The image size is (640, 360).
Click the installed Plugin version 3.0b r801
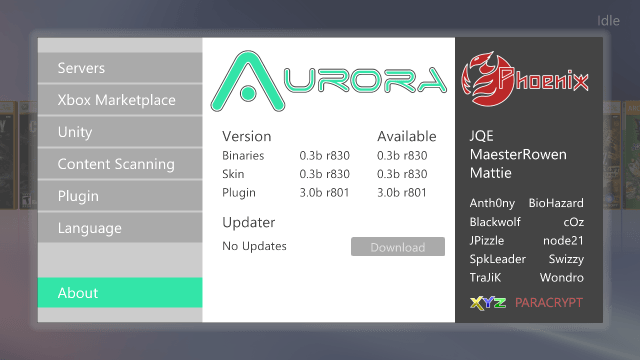point(324,193)
